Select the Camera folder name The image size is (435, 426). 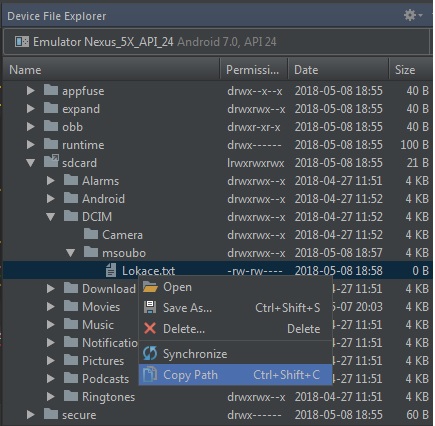(x=122, y=235)
